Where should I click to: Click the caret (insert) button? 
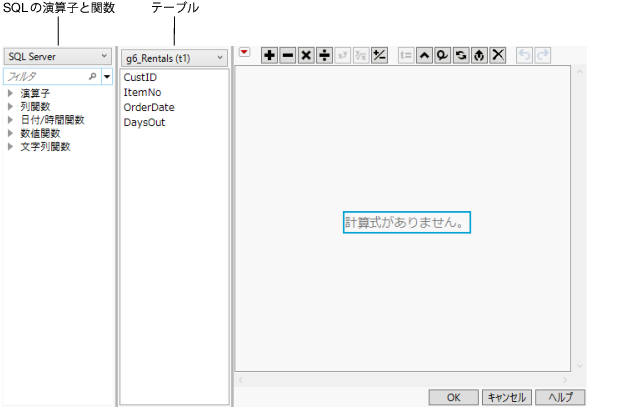coord(424,55)
